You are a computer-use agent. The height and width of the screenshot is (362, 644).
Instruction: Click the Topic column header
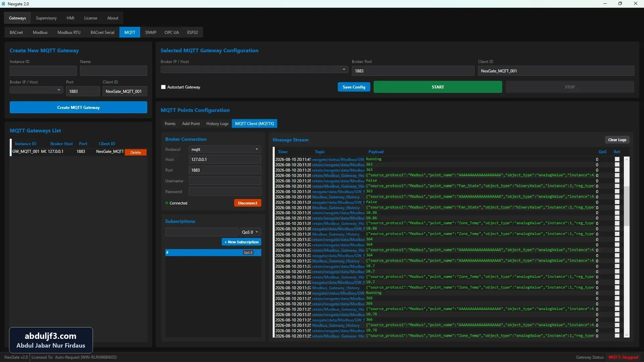pyautogui.click(x=320, y=152)
